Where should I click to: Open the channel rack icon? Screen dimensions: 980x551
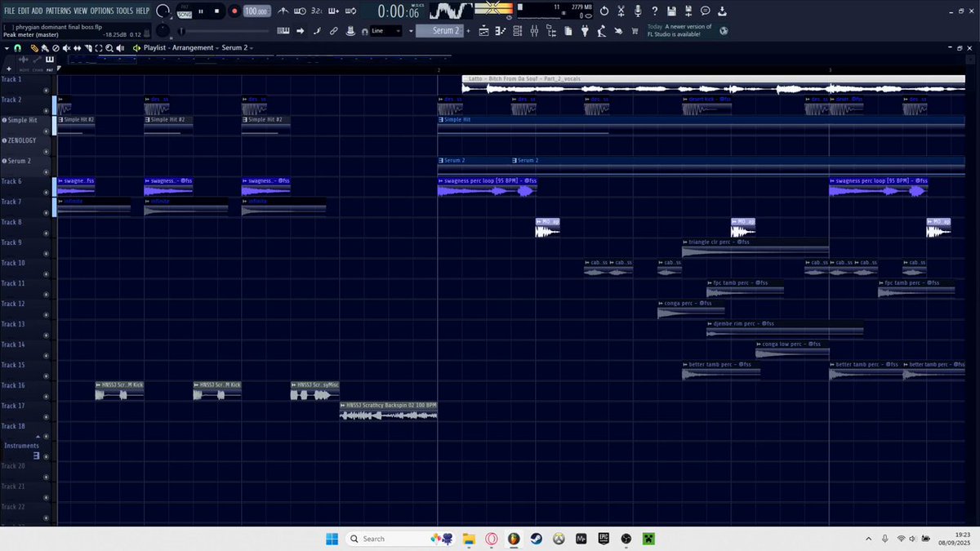point(518,31)
